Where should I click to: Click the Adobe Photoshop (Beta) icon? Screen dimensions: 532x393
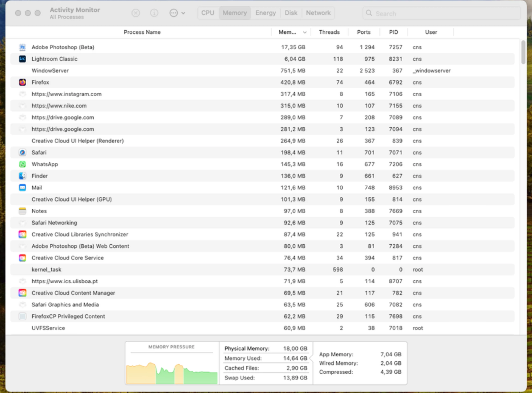(23, 47)
